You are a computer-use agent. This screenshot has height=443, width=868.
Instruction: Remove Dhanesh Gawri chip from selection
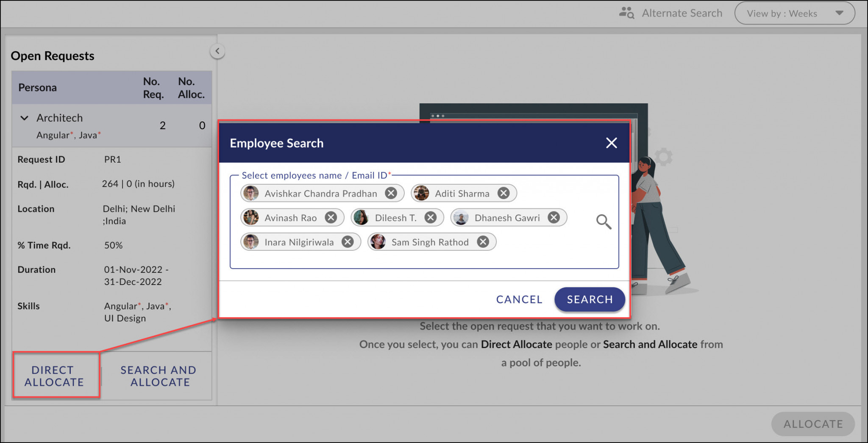click(x=553, y=217)
